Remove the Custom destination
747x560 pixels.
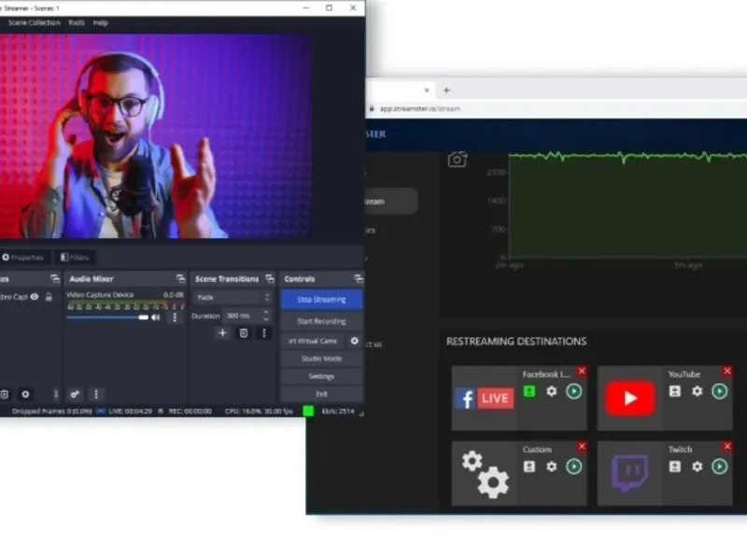(582, 446)
